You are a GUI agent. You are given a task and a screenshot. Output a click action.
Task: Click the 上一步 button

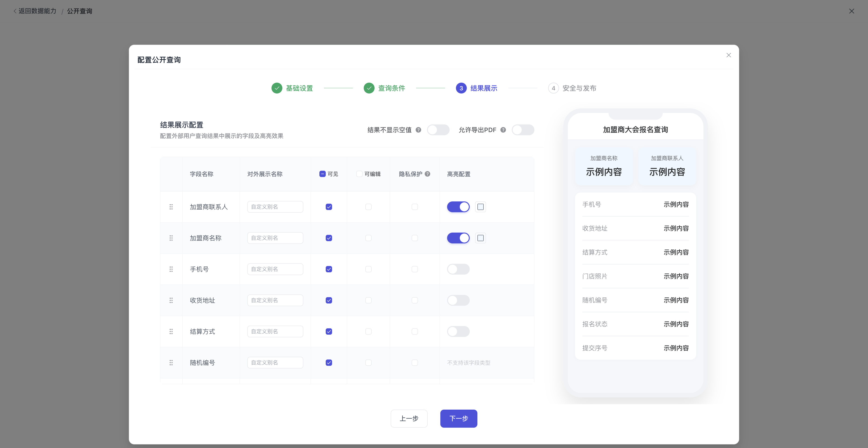(409, 418)
